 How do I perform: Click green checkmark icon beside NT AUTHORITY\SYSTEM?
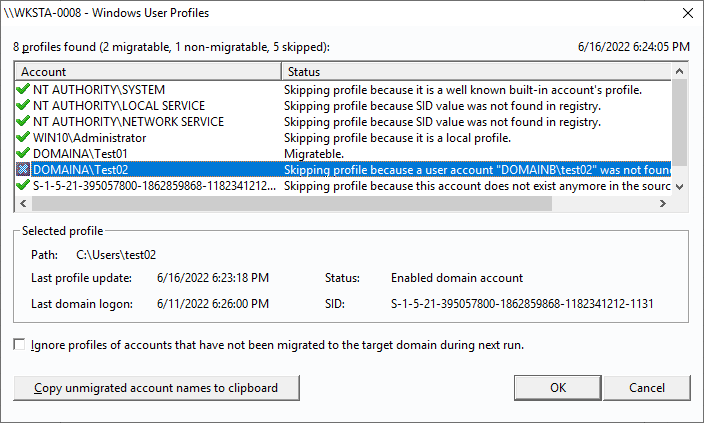[x=23, y=89]
